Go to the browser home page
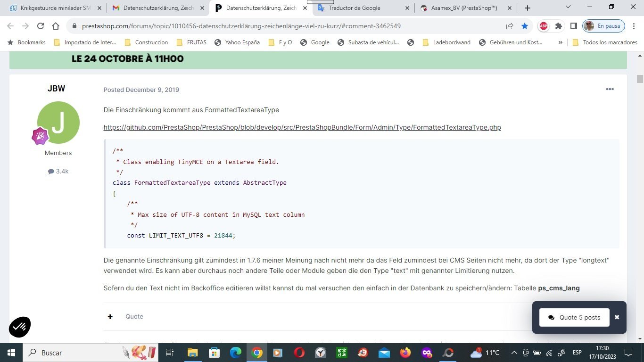 56,26
